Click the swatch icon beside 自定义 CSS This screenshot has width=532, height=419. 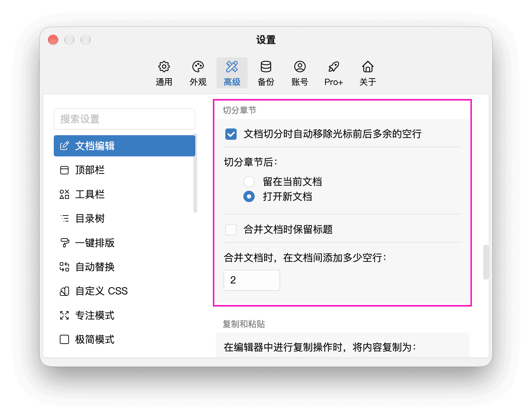pos(64,291)
